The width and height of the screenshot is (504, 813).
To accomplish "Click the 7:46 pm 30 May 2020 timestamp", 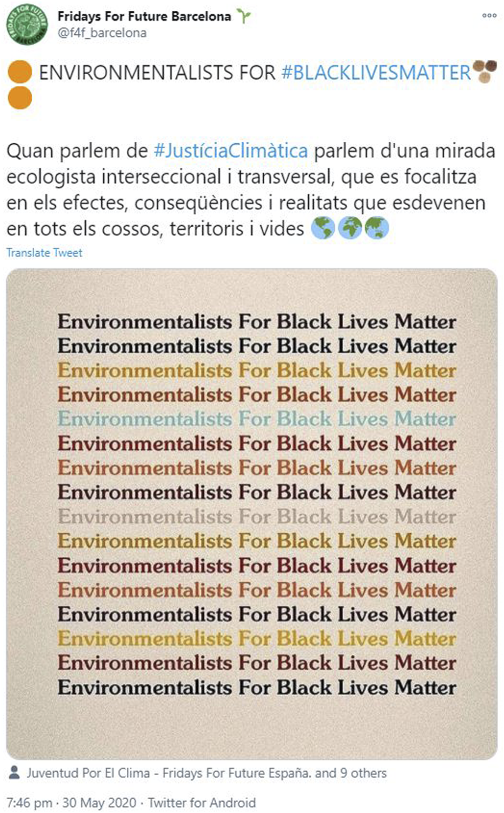I will point(71,802).
